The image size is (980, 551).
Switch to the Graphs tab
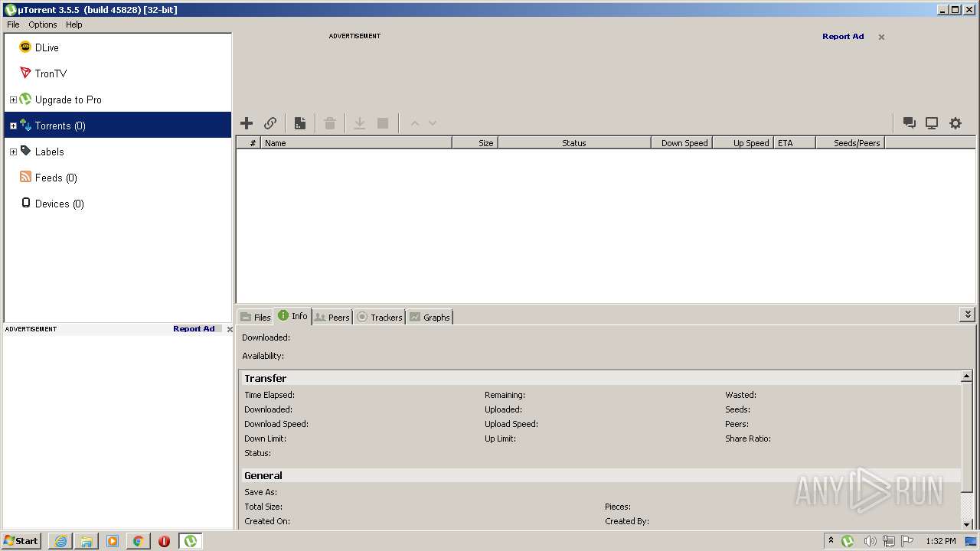pos(430,317)
